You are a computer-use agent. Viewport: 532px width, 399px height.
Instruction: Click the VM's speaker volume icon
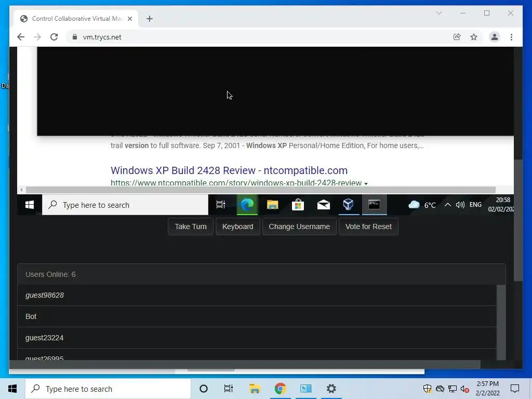(460, 205)
